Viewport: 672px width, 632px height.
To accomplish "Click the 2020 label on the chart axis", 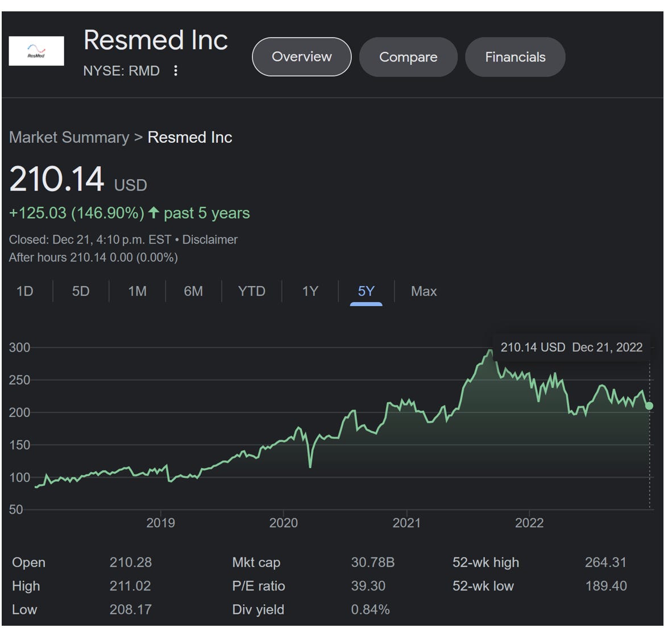I will pyautogui.click(x=283, y=523).
